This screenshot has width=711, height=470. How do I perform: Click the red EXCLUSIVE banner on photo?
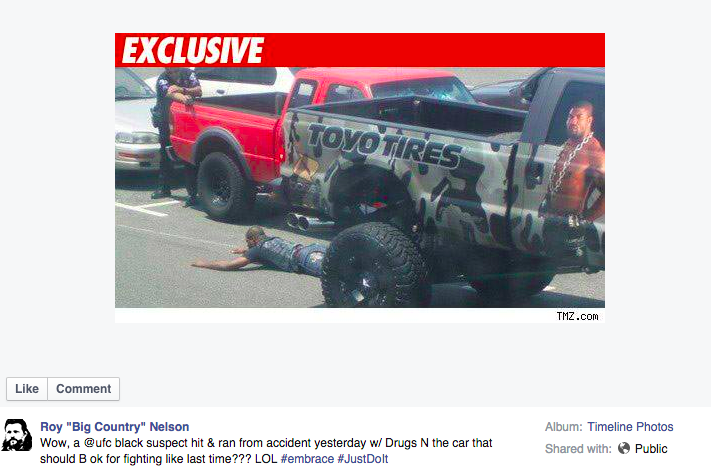[360, 50]
